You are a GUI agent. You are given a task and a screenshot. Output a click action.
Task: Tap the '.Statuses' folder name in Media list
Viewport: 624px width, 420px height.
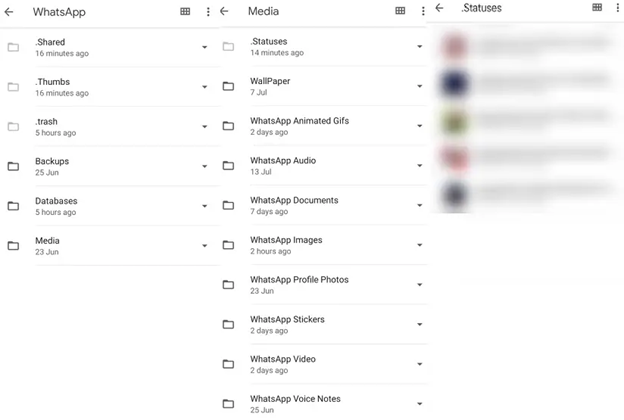(269, 41)
